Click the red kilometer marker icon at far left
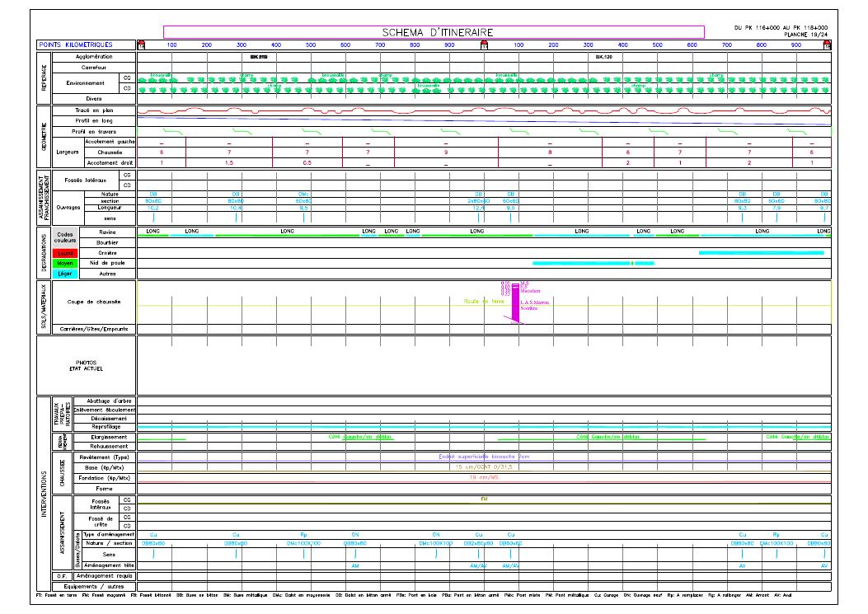The height and width of the screenshot is (614, 868). pos(141,45)
